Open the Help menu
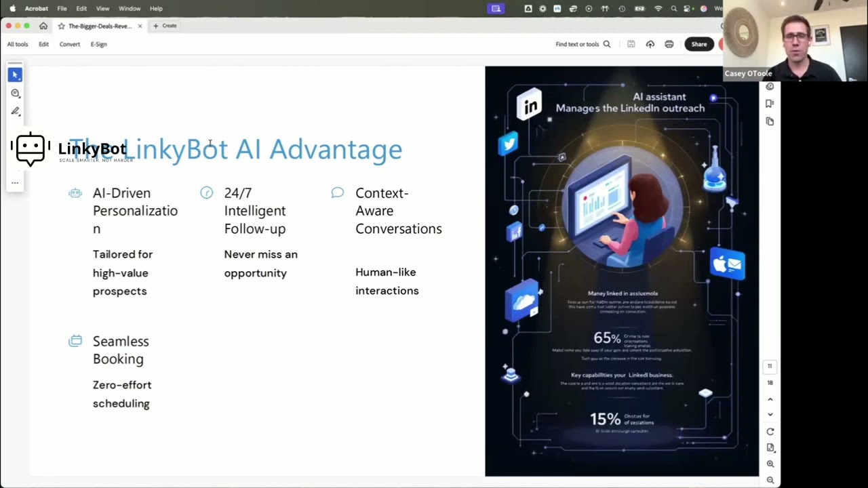Viewport: 868px width, 488px height. point(156,9)
